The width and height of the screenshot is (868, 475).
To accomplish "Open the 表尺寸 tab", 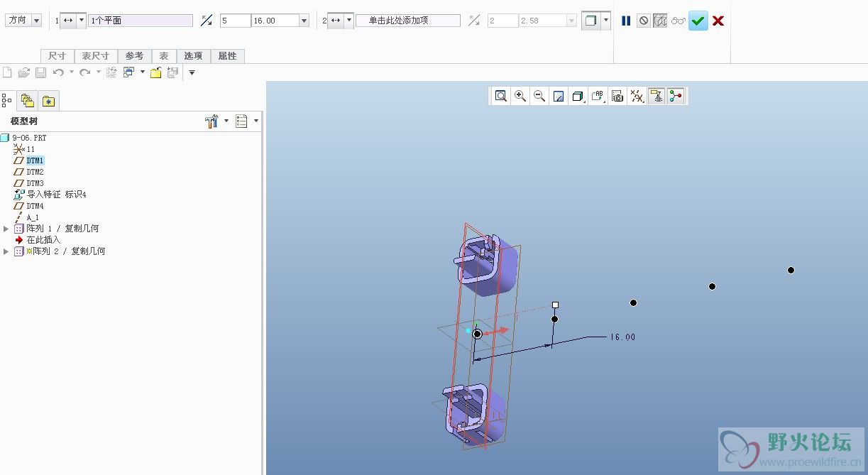I will 96,56.
